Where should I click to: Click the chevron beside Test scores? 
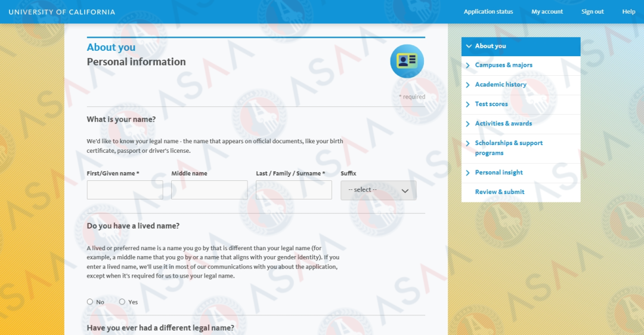click(x=468, y=105)
